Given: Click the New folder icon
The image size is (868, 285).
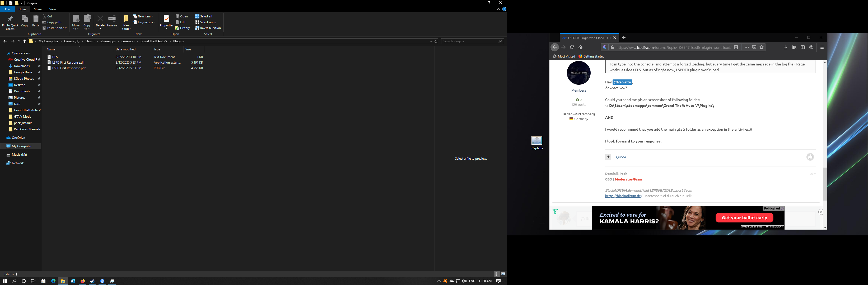Looking at the screenshot, I should tap(126, 19).
